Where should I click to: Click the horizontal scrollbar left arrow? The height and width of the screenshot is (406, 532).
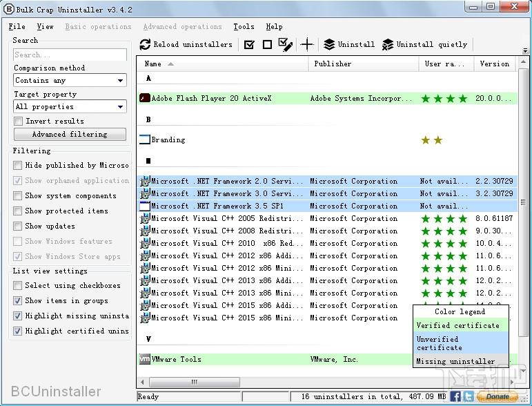[x=142, y=383]
